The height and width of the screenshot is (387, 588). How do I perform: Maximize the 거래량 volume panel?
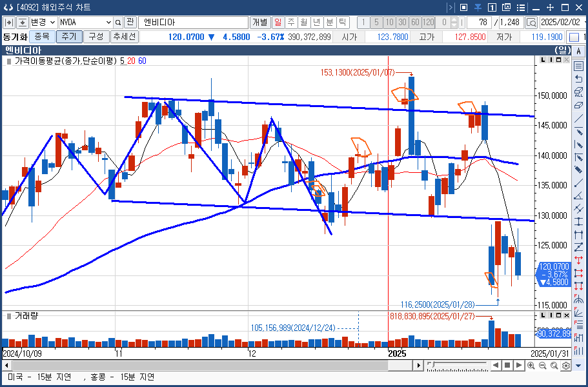(559, 315)
